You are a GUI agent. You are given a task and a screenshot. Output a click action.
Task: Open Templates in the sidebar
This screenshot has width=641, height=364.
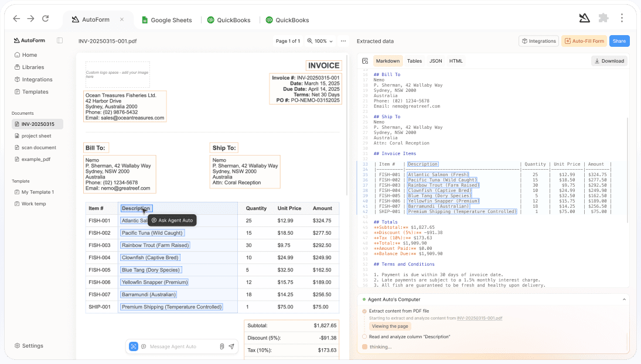[32, 91]
